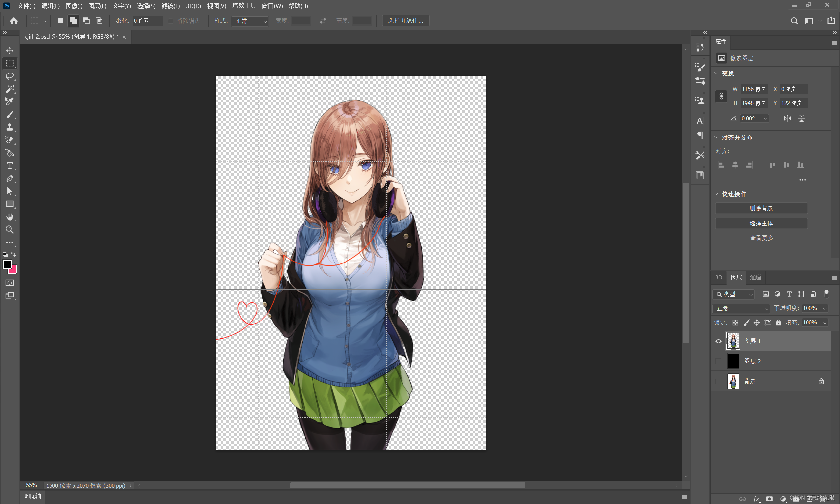Click the 羽化 input field

[x=148, y=21]
